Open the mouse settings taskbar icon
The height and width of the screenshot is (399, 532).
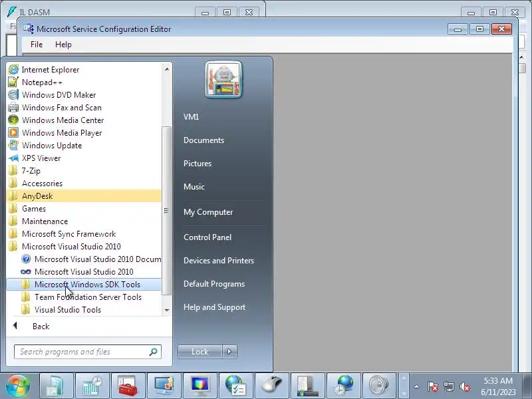(x=272, y=386)
